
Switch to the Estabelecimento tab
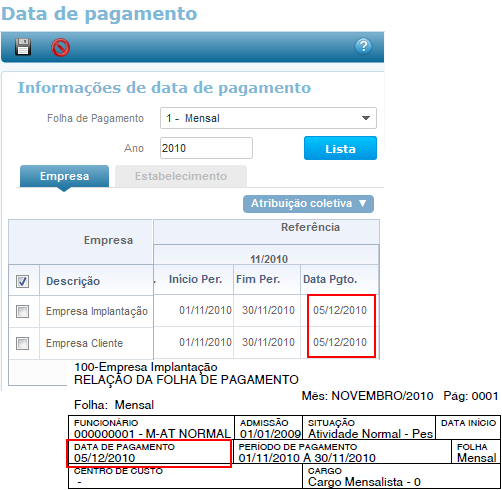(x=181, y=176)
